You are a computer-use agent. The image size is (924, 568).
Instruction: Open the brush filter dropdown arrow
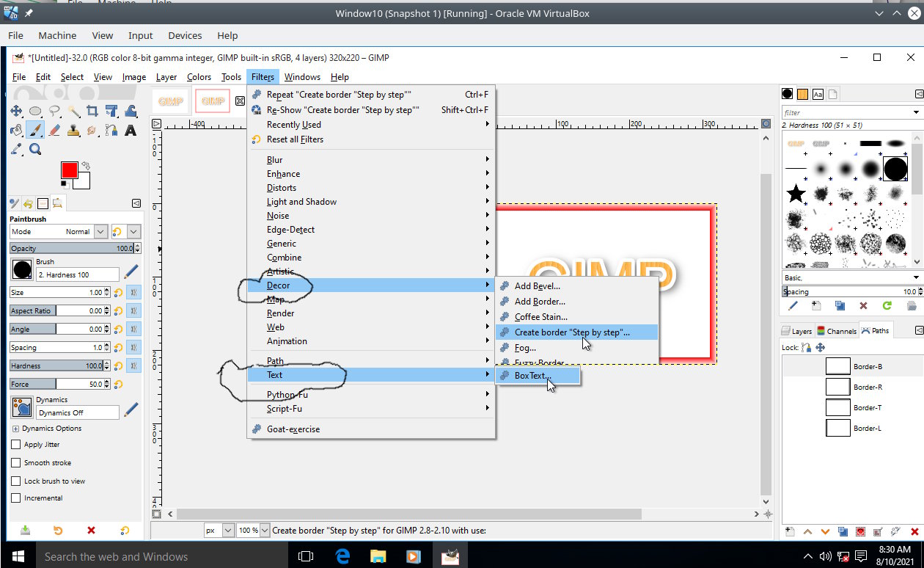coord(916,112)
